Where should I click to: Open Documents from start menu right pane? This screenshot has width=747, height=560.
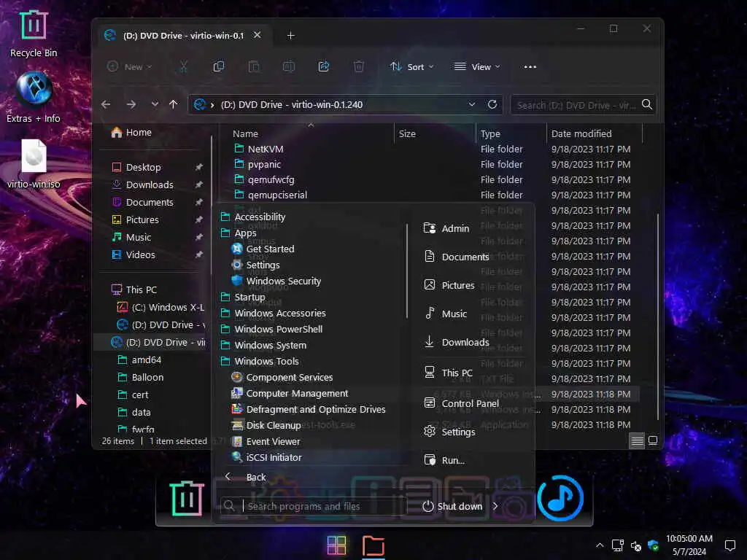tap(457, 257)
